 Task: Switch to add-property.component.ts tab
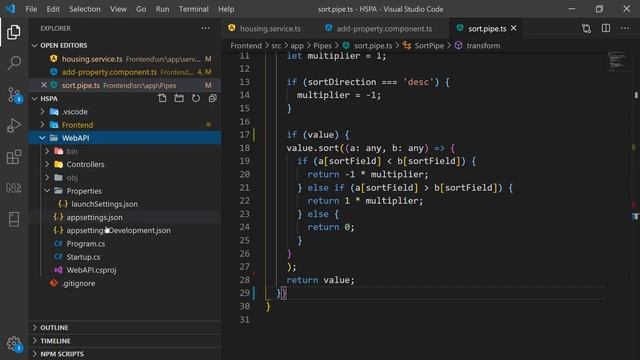coord(384,28)
